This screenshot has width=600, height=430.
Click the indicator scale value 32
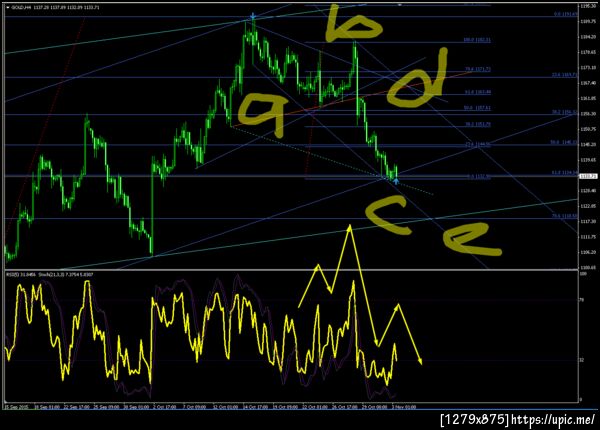(x=582, y=360)
